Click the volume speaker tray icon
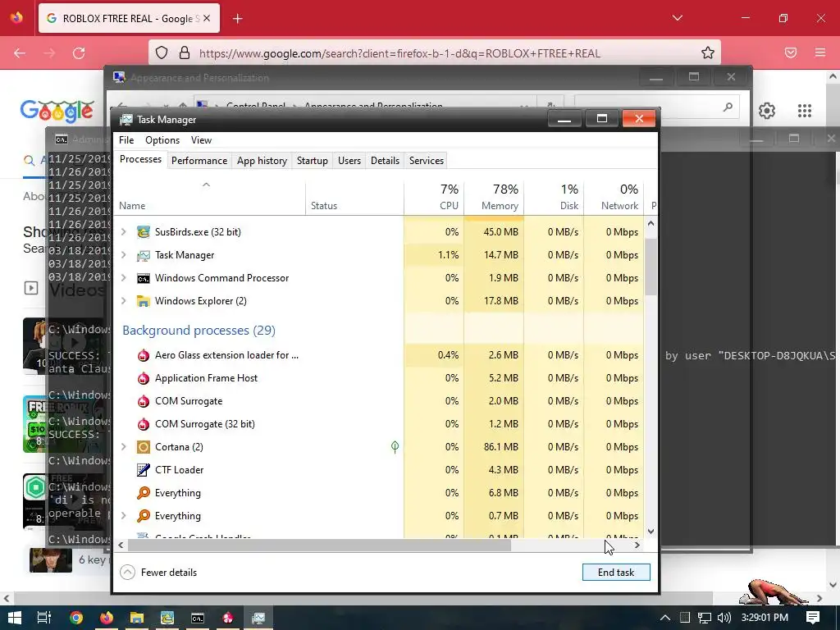The width and height of the screenshot is (840, 630). point(724,618)
